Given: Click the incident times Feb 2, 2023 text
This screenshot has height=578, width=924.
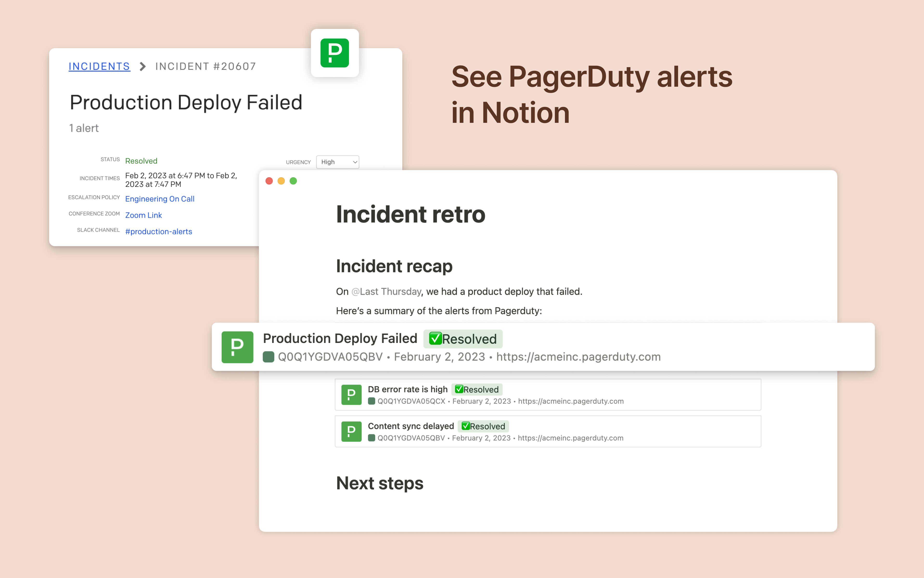Looking at the screenshot, I should (181, 180).
